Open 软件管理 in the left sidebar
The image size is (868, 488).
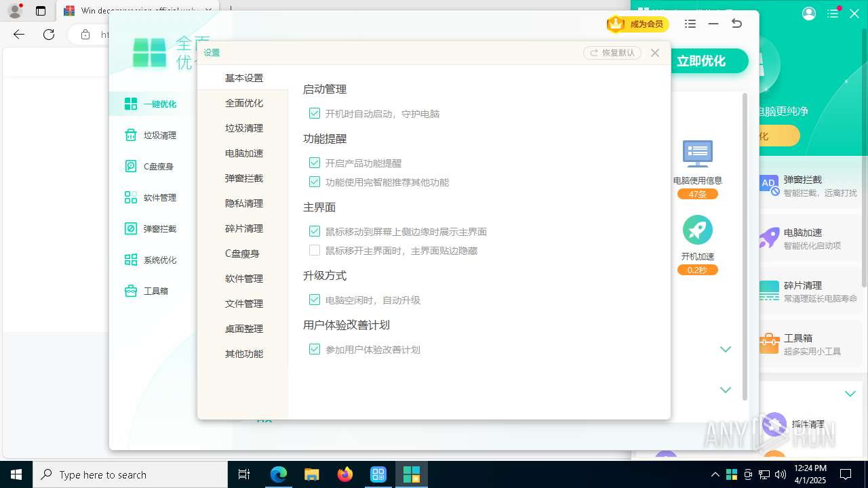point(151,197)
